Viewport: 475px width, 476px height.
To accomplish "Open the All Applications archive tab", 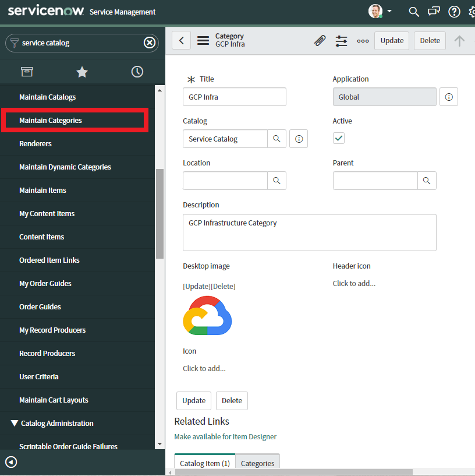I will [x=27, y=72].
